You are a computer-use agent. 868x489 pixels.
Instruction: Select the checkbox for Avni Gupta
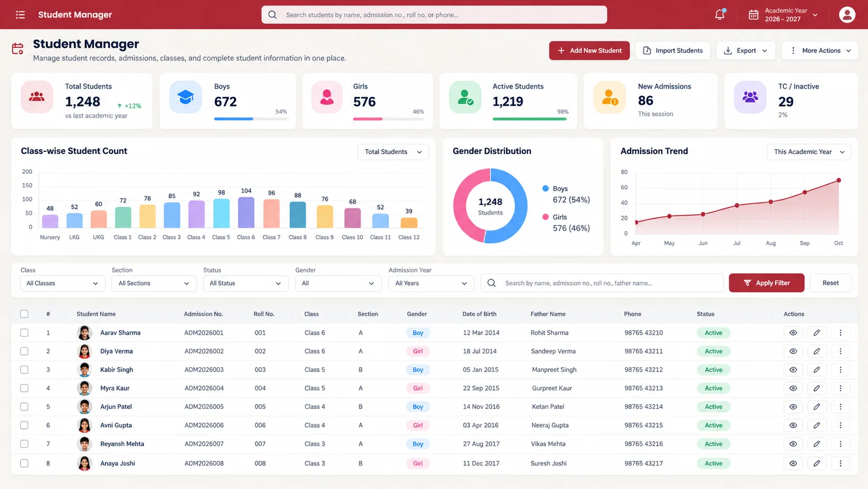(24, 425)
